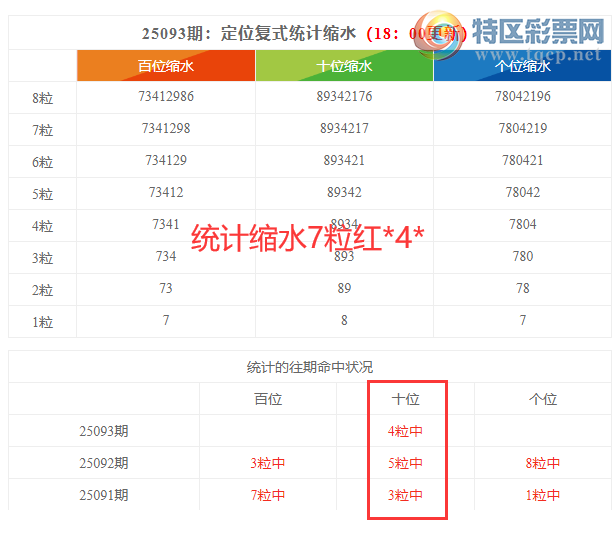
Task: Select the 个位 value 780421 in 6粒 row
Action: point(522,161)
